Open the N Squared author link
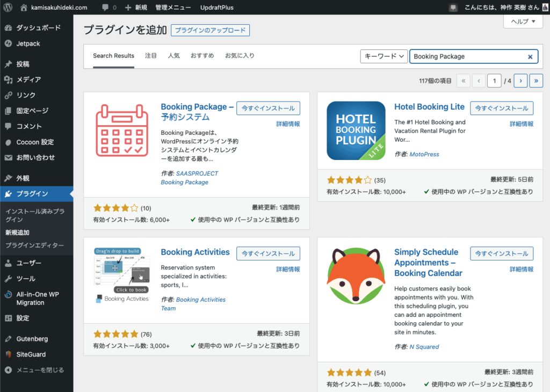Viewport: 550px width, 392px height. [424, 347]
